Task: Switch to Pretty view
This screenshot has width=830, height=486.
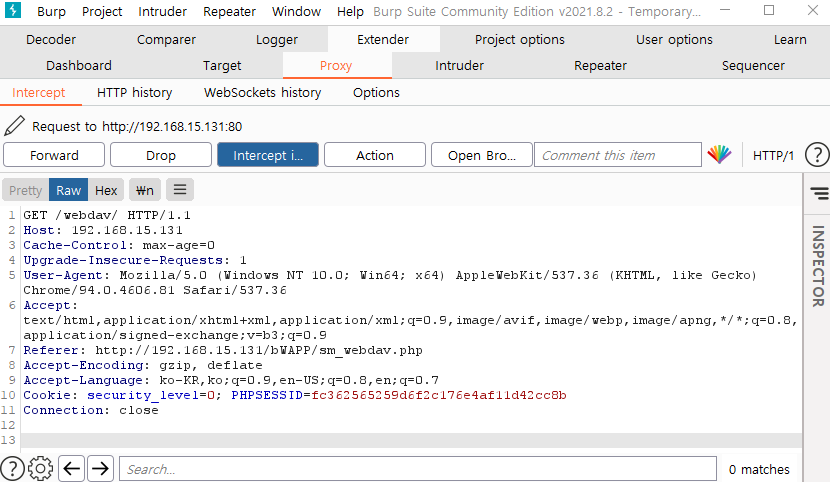Action: point(25,190)
